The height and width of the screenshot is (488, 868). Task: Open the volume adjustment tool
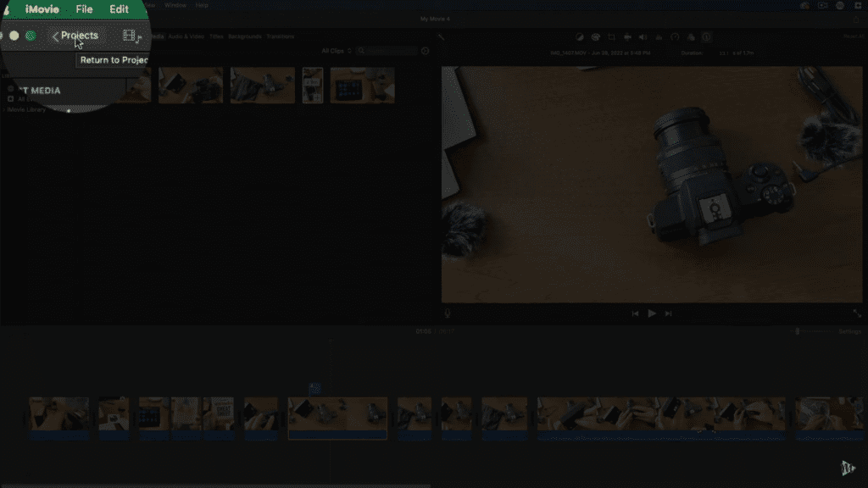(x=643, y=37)
